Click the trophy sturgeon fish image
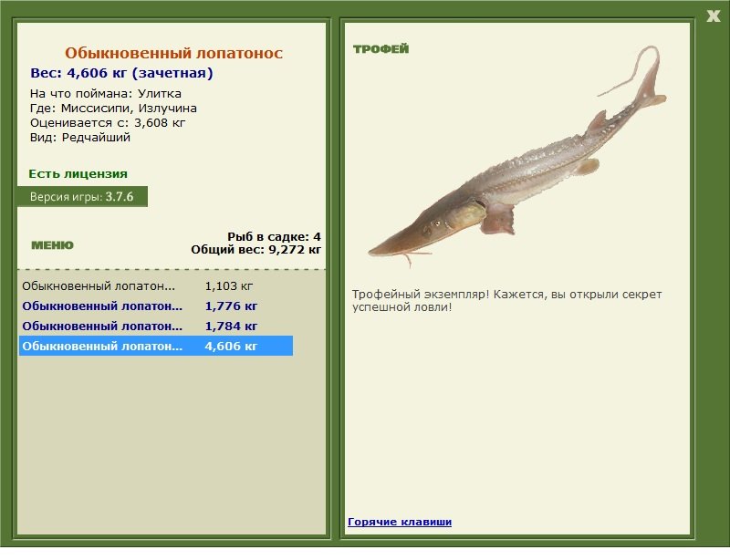This screenshot has height=560, width=730. [517, 157]
